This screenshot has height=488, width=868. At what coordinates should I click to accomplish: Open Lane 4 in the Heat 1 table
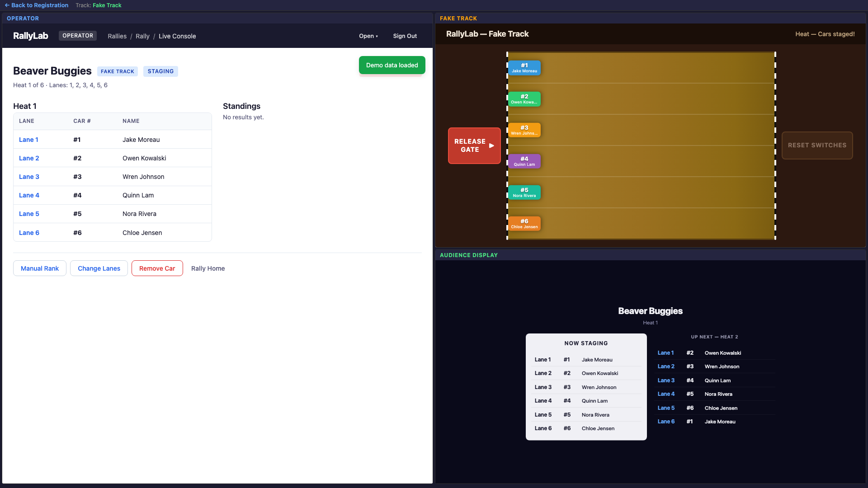[x=29, y=195]
